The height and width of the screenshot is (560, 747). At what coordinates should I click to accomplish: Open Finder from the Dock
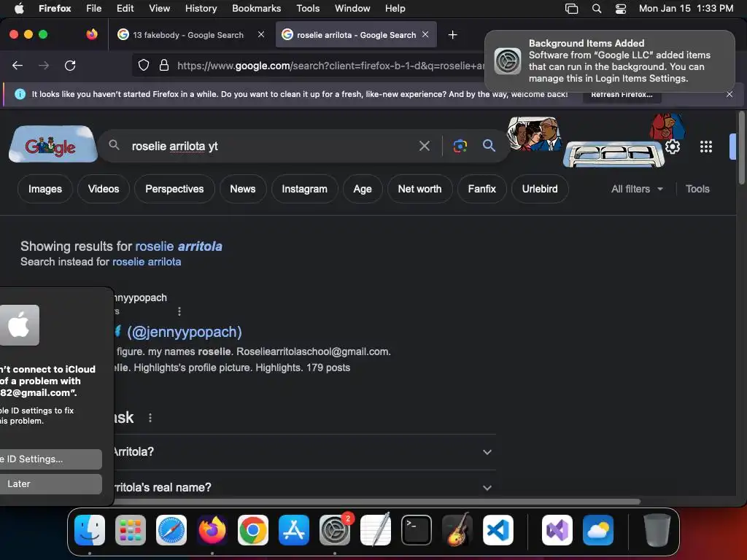coord(90,530)
